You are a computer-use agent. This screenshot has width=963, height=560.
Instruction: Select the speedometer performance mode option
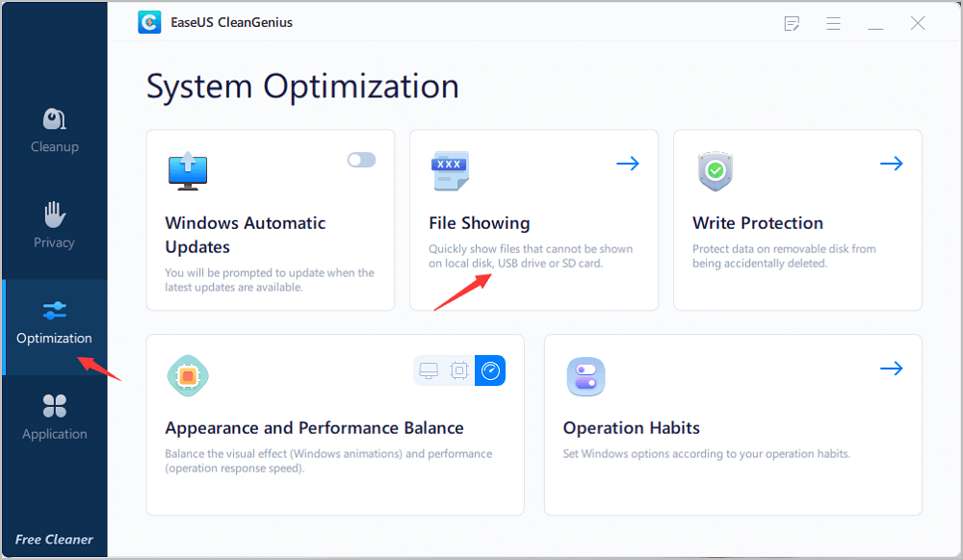(490, 370)
